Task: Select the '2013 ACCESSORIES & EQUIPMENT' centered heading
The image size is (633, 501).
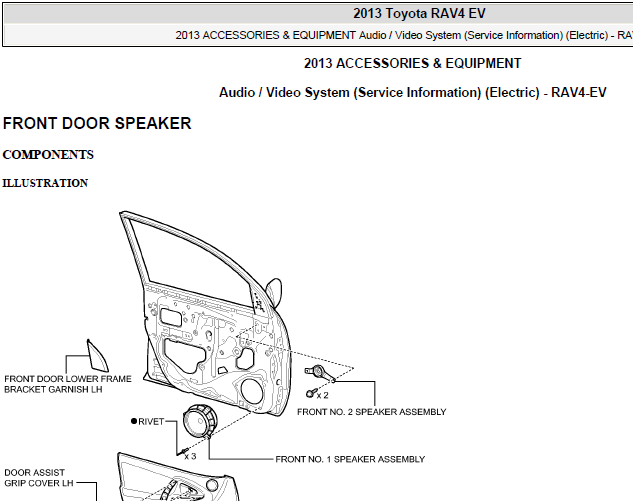Action: (x=412, y=63)
